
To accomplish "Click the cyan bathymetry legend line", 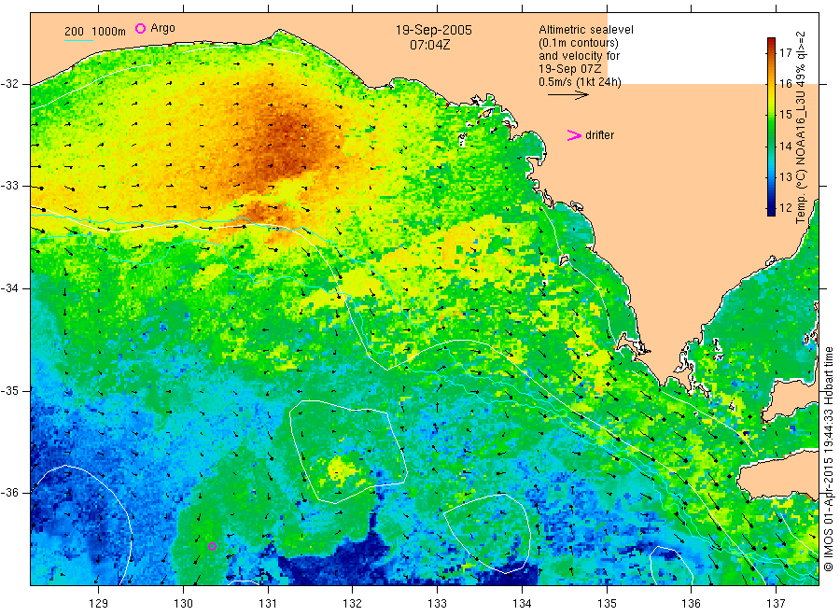I will (x=78, y=40).
